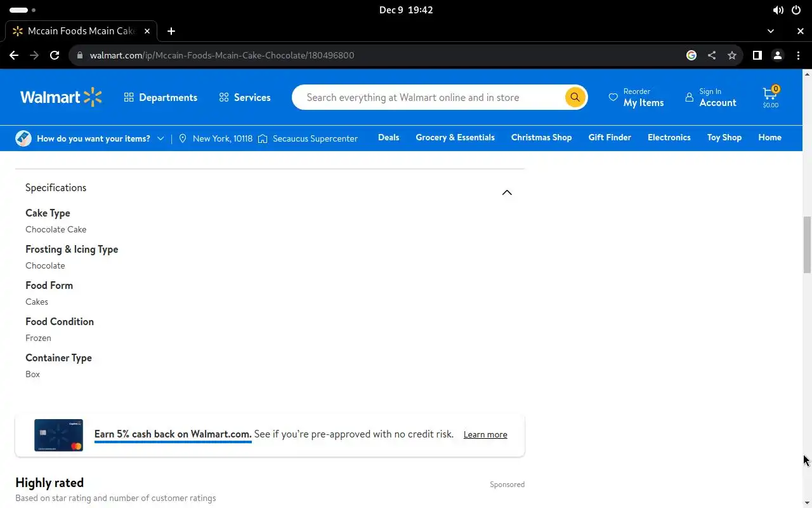Open the Home category
Screen dimensions: 812x508
pos(769,137)
